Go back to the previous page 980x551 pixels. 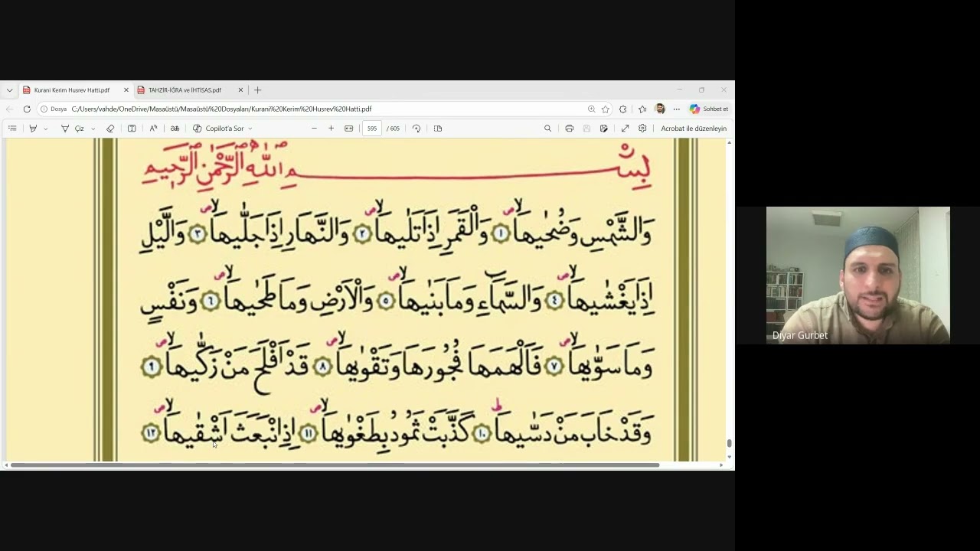click(9, 109)
